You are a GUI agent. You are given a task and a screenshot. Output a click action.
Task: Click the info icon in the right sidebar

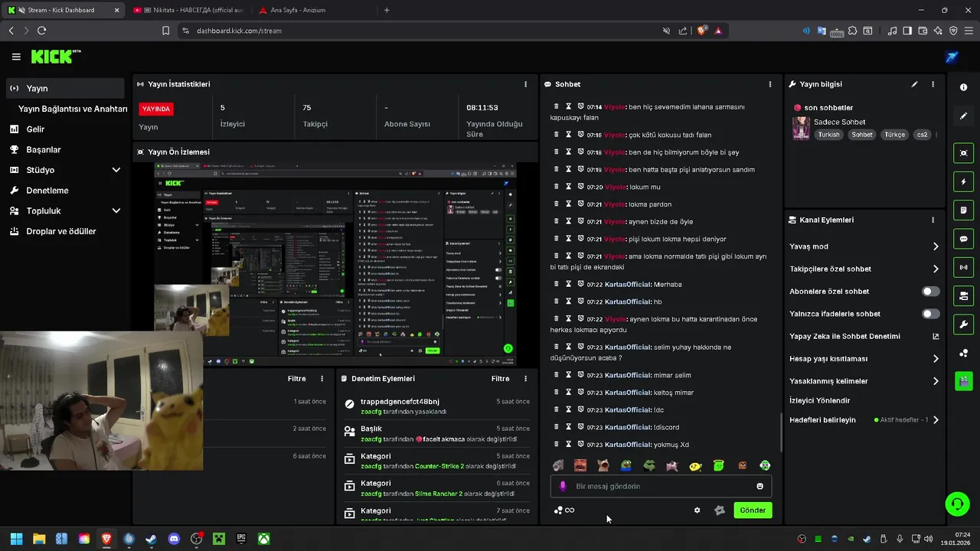[963, 87]
